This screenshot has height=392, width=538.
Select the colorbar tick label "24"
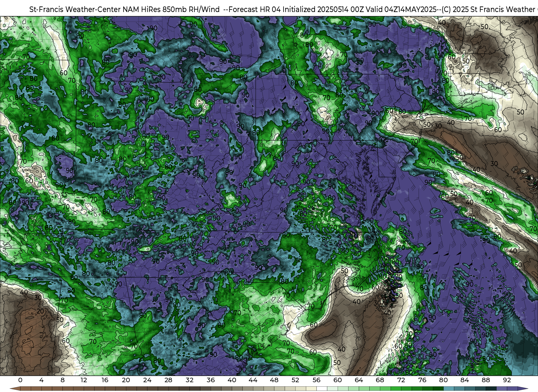pos(147,380)
